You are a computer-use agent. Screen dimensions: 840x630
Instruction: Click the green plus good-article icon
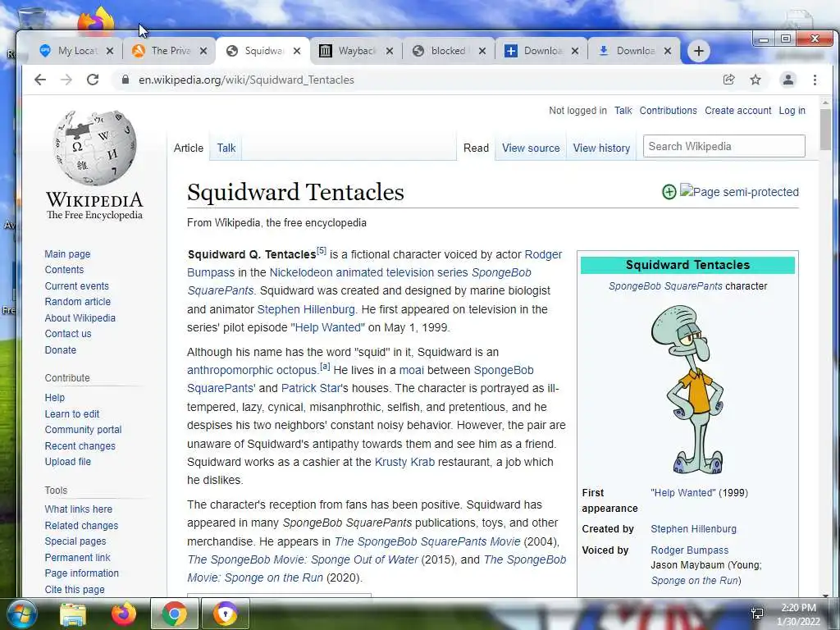coord(669,192)
